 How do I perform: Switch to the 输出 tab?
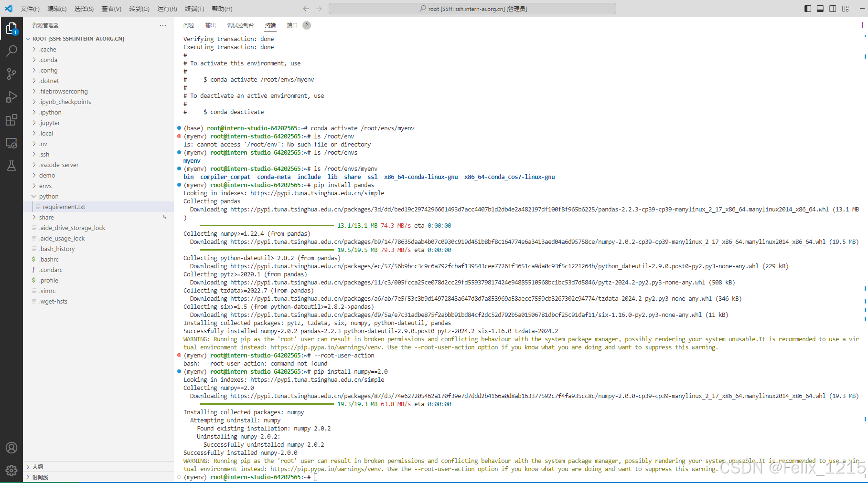click(210, 25)
